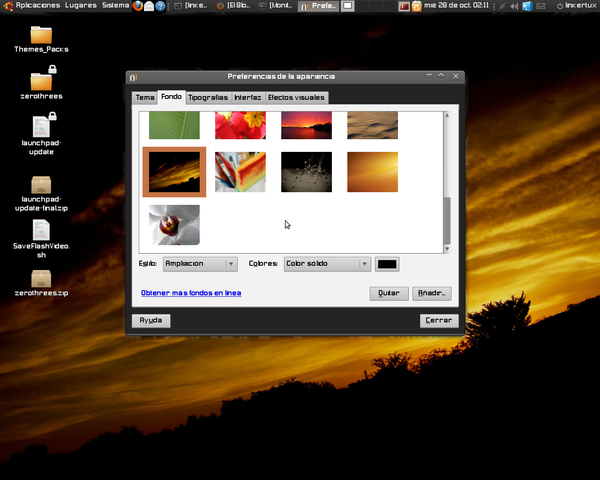600x480 pixels.
Task: Click the Añadir... button
Action: 432,293
